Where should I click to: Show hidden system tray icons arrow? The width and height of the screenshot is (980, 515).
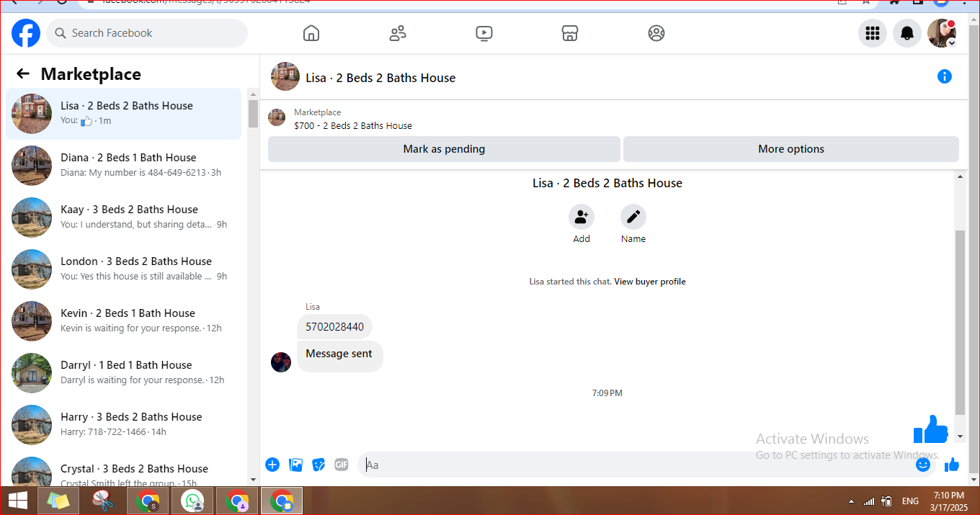pyautogui.click(x=852, y=501)
